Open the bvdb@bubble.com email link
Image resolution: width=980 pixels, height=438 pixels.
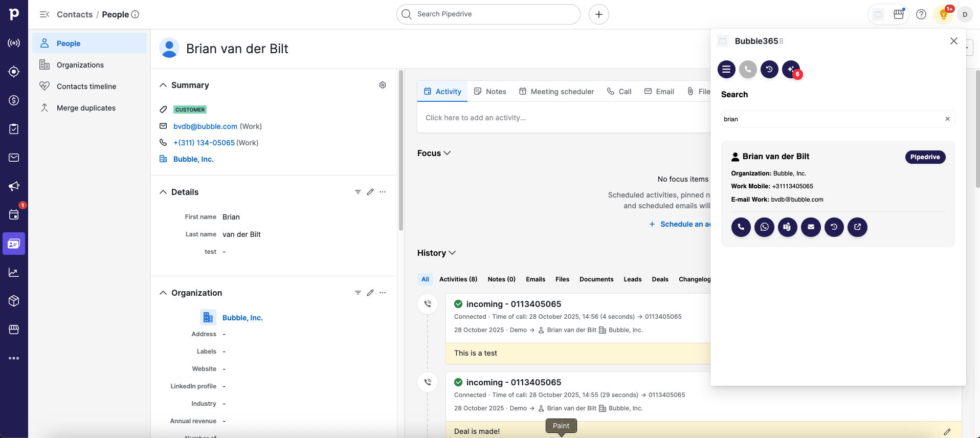point(205,126)
